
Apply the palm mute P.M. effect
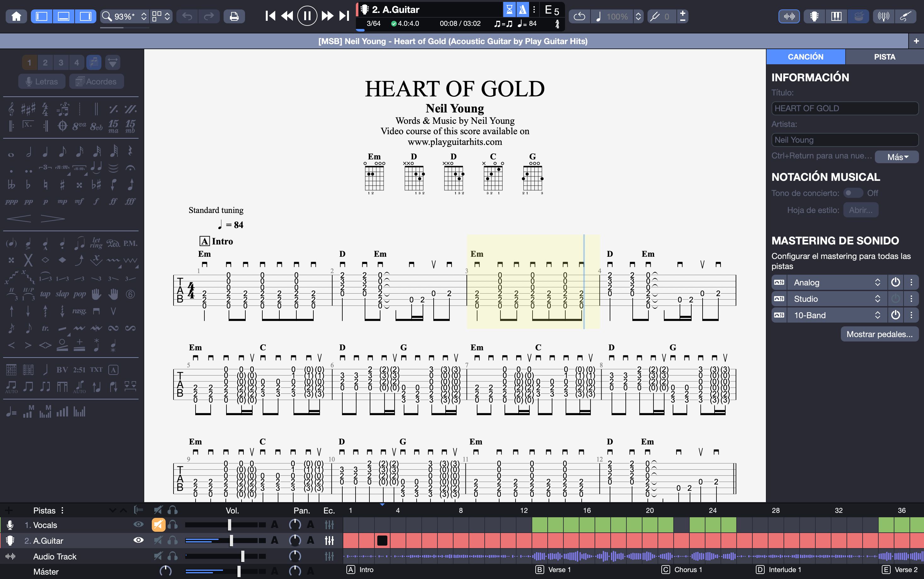(x=130, y=243)
